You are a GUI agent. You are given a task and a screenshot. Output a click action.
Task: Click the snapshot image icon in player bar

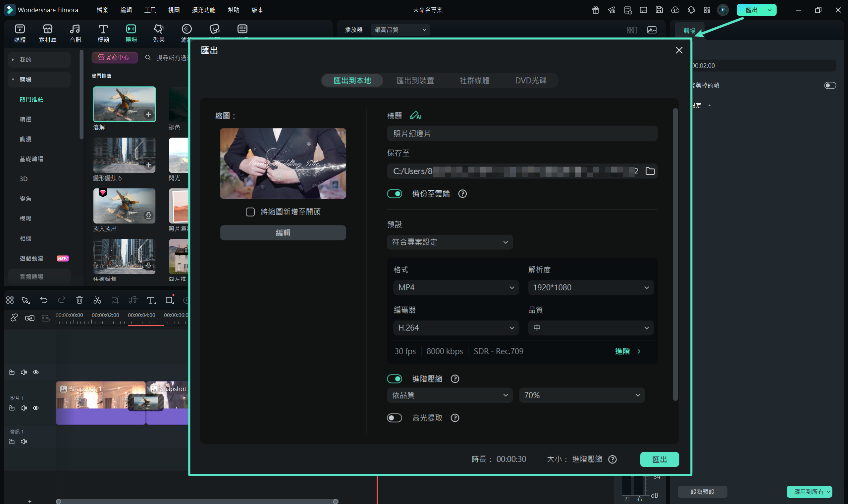point(652,30)
